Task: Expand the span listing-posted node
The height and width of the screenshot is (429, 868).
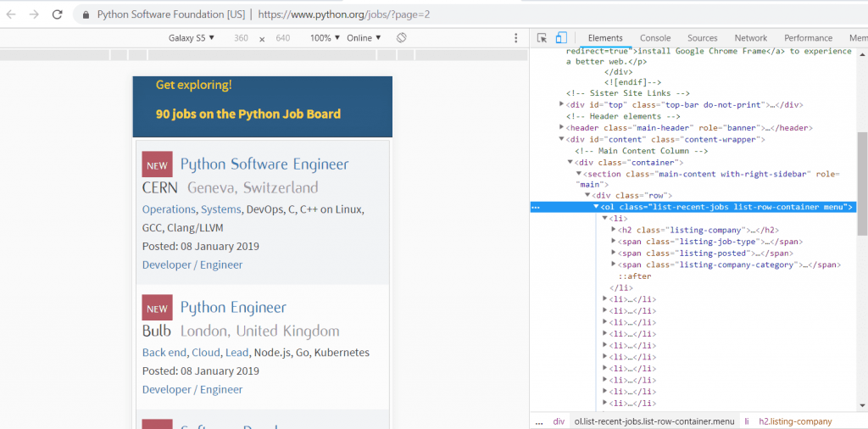Action: [x=614, y=253]
